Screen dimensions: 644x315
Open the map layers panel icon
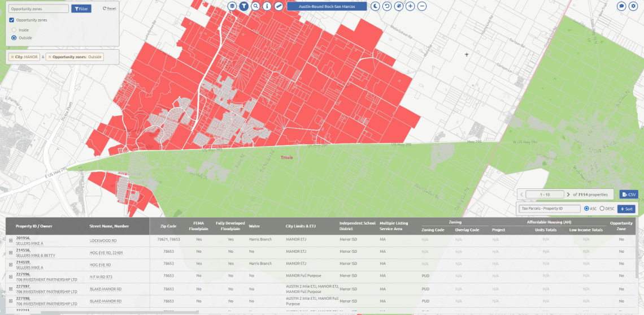(233, 6)
